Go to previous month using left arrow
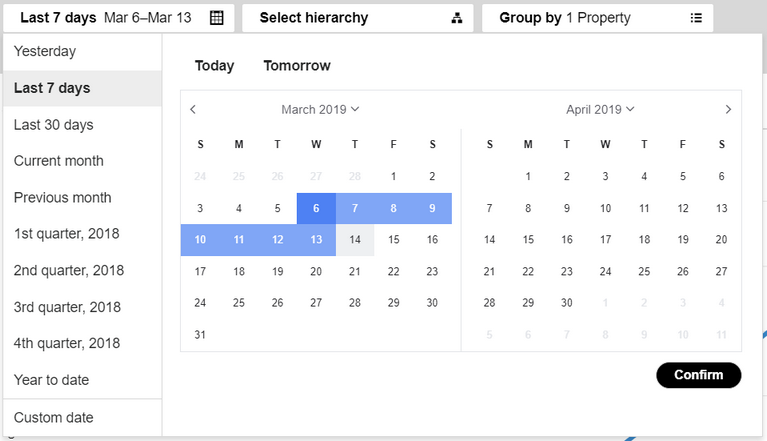 193,110
